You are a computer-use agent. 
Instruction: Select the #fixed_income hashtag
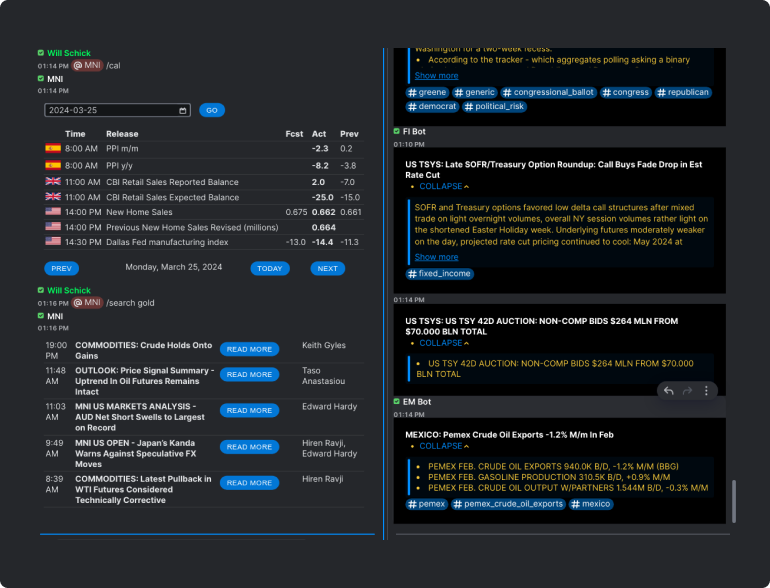pos(440,274)
